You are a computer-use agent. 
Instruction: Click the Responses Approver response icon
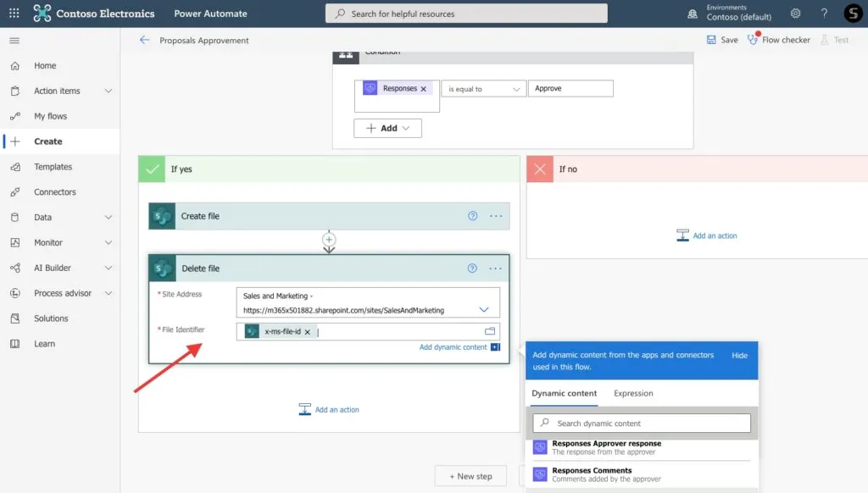pyautogui.click(x=540, y=447)
